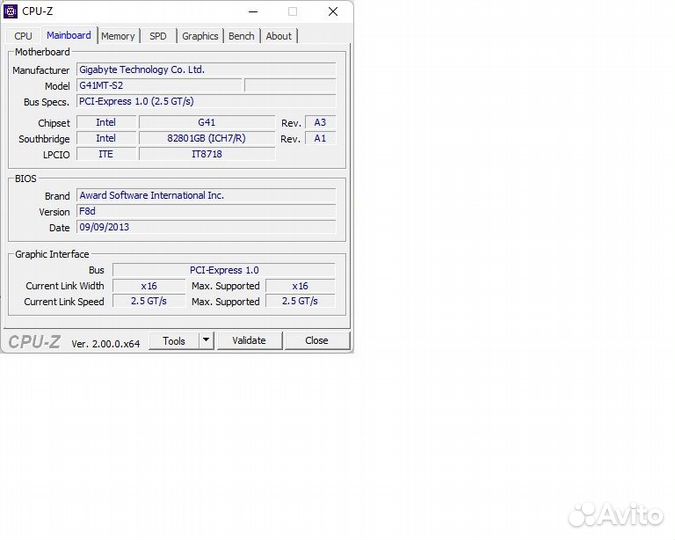This screenshot has height=540, width=675.
Task: Switch to the CPU tab
Action: click(x=23, y=36)
